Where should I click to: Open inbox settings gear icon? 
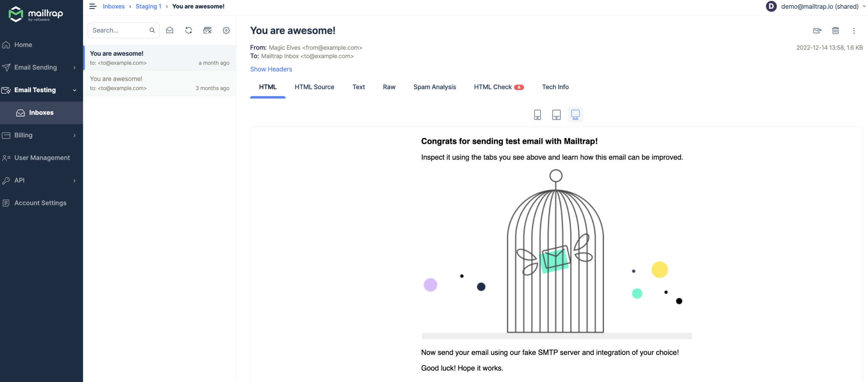pos(226,30)
